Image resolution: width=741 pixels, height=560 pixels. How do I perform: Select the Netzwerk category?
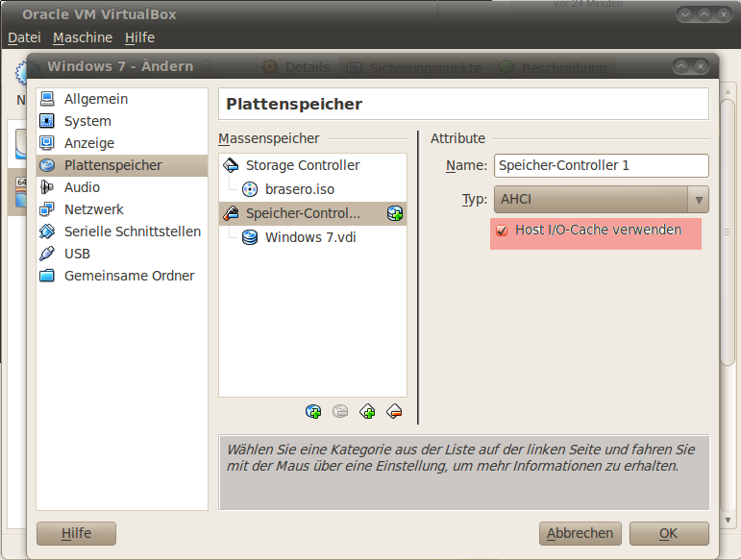pyautogui.click(x=122, y=209)
